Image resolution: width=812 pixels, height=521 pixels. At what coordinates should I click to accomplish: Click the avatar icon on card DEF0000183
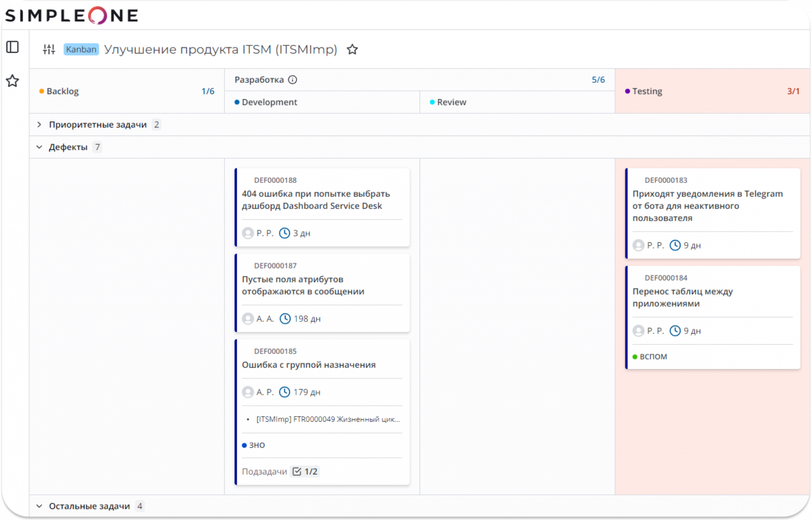click(638, 245)
